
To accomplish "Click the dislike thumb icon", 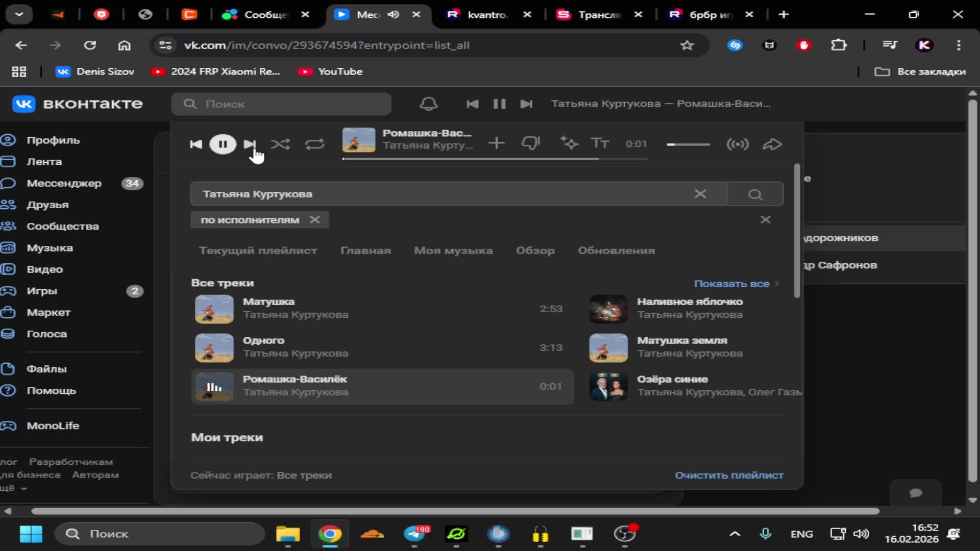I will click(531, 143).
